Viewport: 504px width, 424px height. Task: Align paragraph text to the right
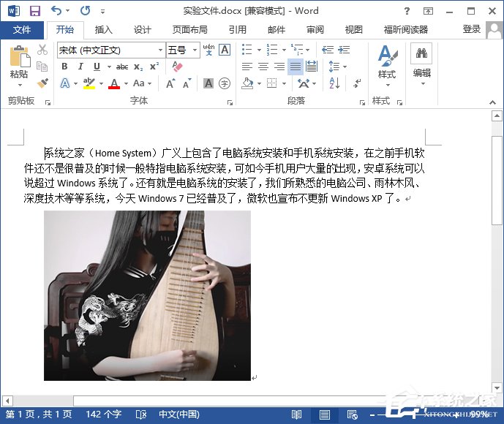(279, 67)
